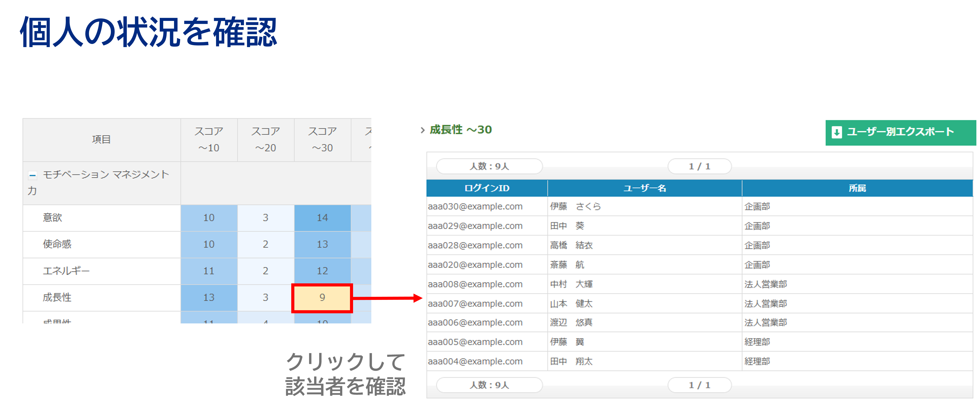This screenshot has height=409, width=980.
Task: Select highlighted 成長性 score cell showing 9
Action: tap(322, 298)
